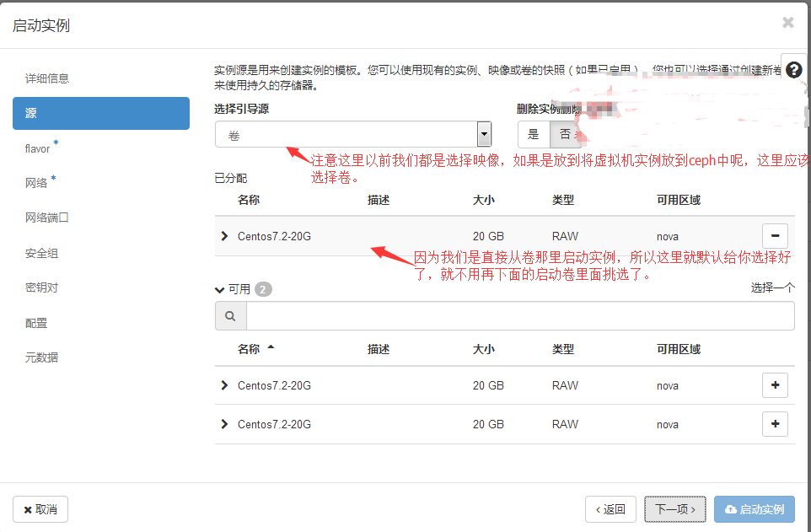Close the 启动实例 dialog with X
Screen dimensions: 811x532
click(787, 23)
